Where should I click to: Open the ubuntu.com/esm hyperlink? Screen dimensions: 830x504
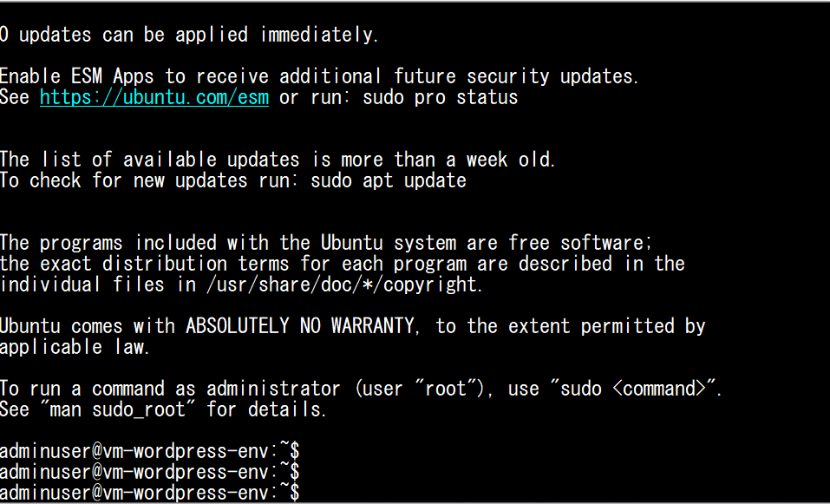(154, 97)
